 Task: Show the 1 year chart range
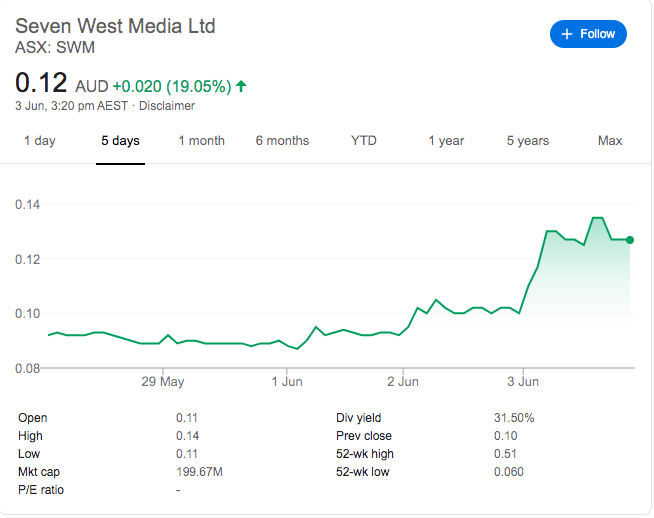446,141
